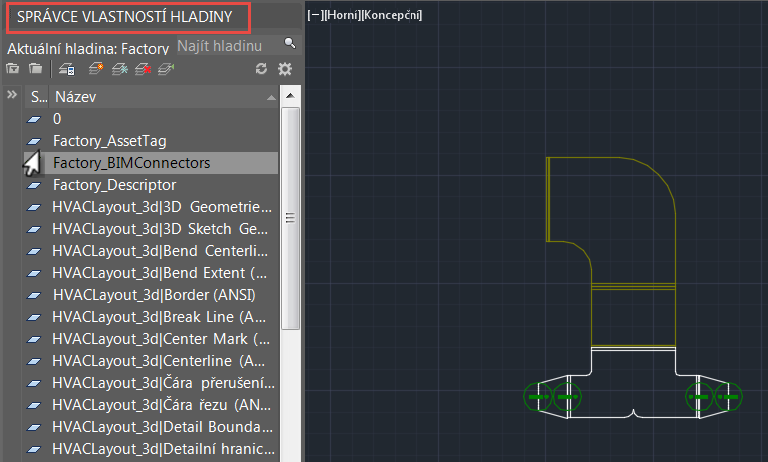Image resolution: width=768 pixels, height=462 pixels.
Task: Click status icon of Bend Extent layer
Action: pos(34,273)
